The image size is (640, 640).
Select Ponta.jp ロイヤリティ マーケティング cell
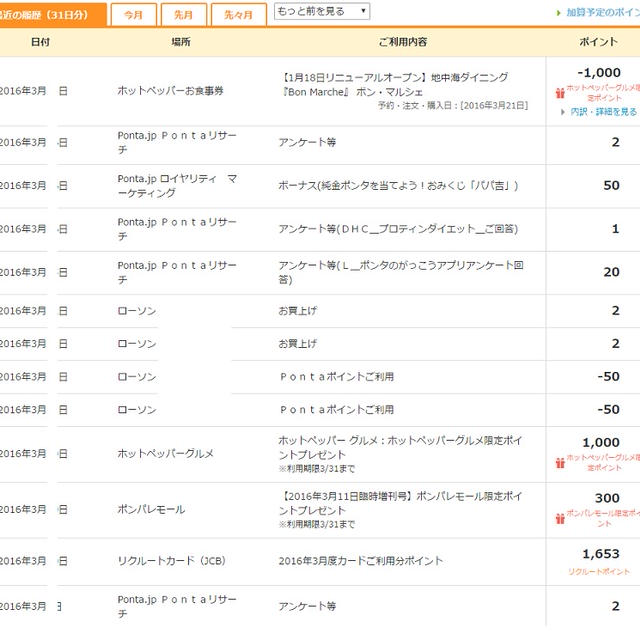177,186
